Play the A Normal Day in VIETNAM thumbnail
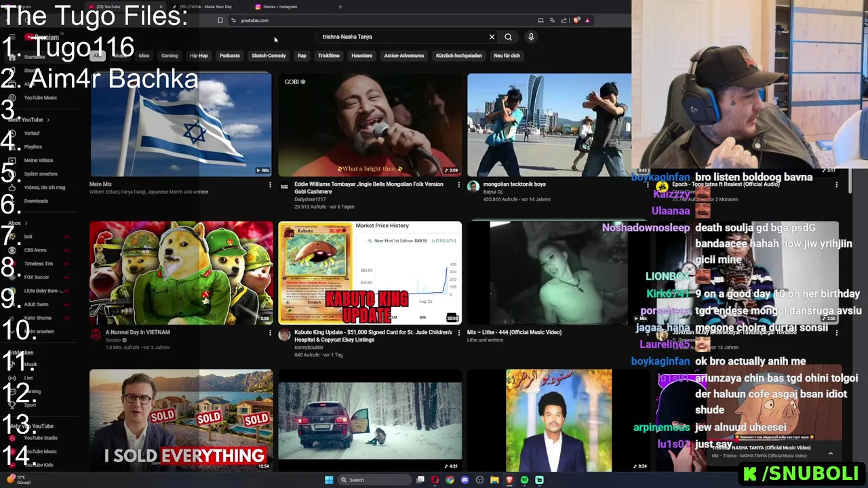Screen dimensions: 868x488 [181, 273]
